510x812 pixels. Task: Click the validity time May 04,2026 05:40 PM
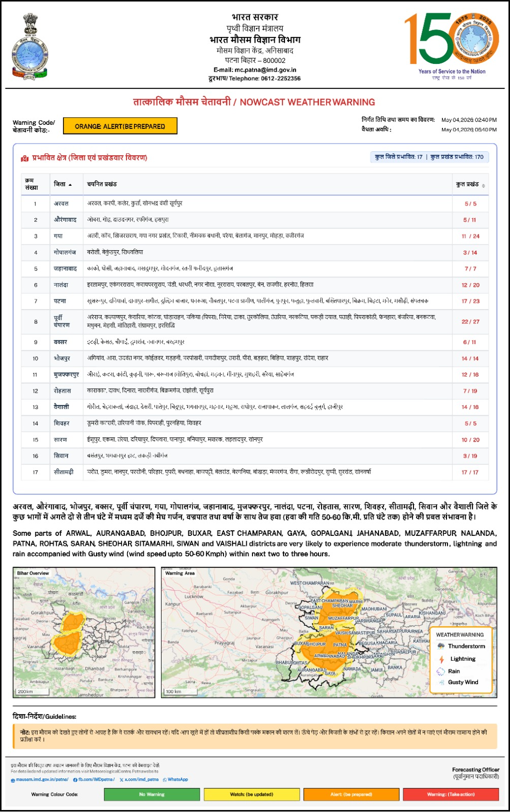click(x=469, y=130)
